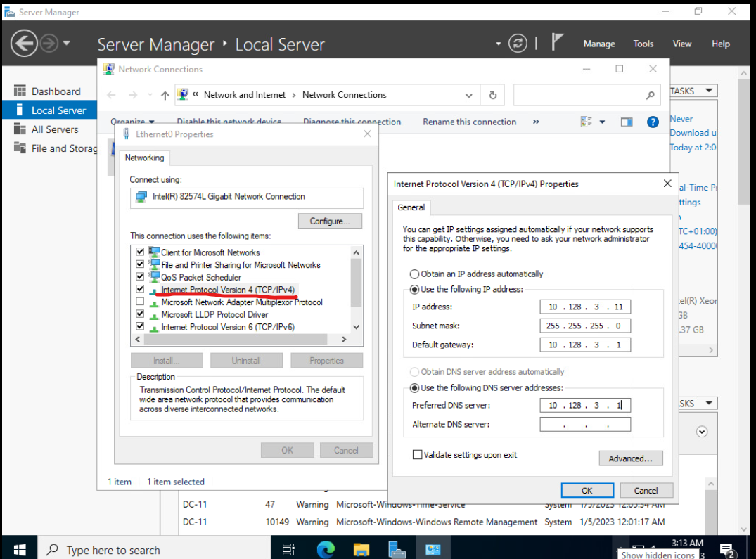Open navigation history dropdown in Server Manager
This screenshot has width=756, height=559.
(x=67, y=43)
